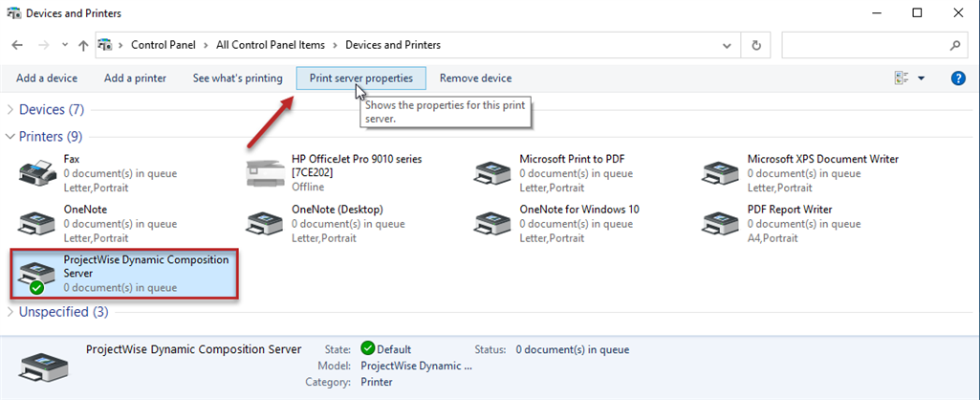Go to Control Panel breadcrumb
The image size is (980, 400).
163,45
